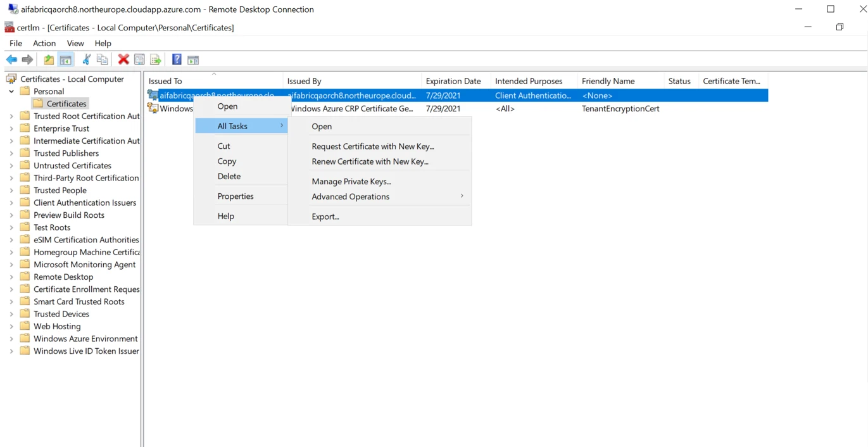Choose Open in the context menu
Viewport: 868px width, 447px height.
click(241, 106)
